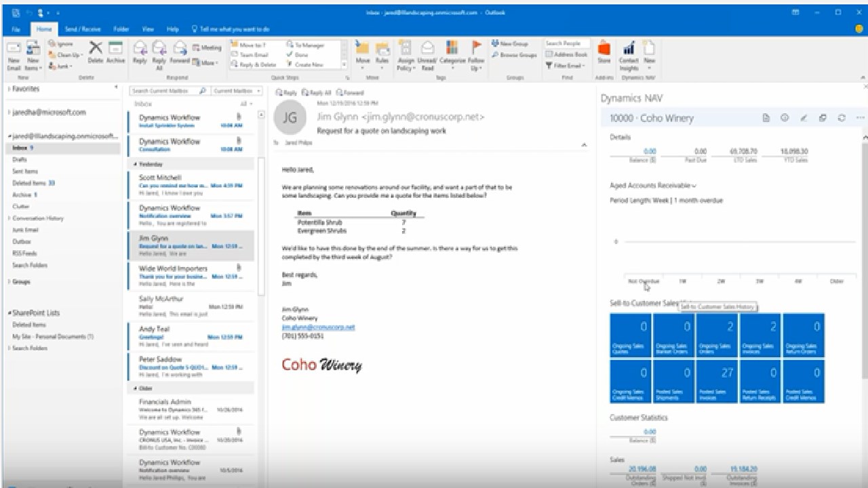Switch to the View tab
The image size is (868, 488).
pyautogui.click(x=148, y=29)
